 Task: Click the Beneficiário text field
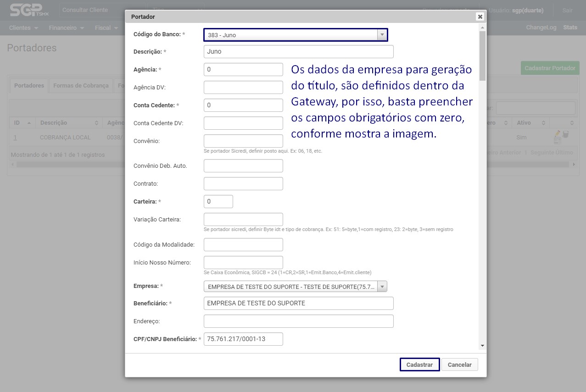tap(298, 304)
